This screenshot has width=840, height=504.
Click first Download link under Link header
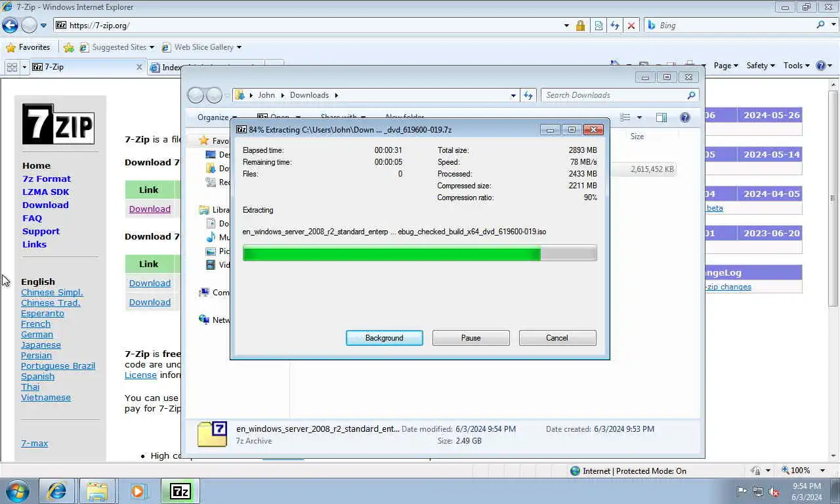[x=150, y=209]
